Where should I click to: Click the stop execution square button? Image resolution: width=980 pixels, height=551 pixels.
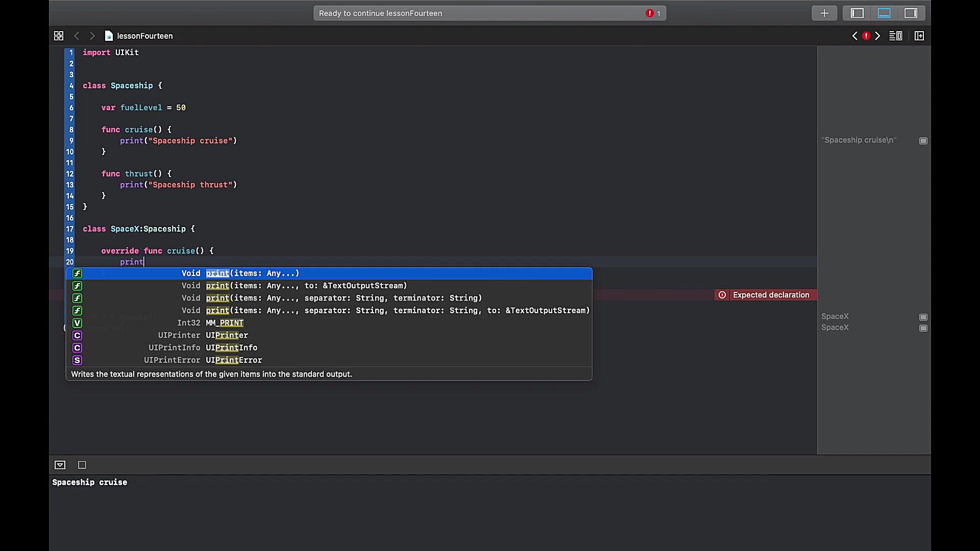click(x=82, y=465)
